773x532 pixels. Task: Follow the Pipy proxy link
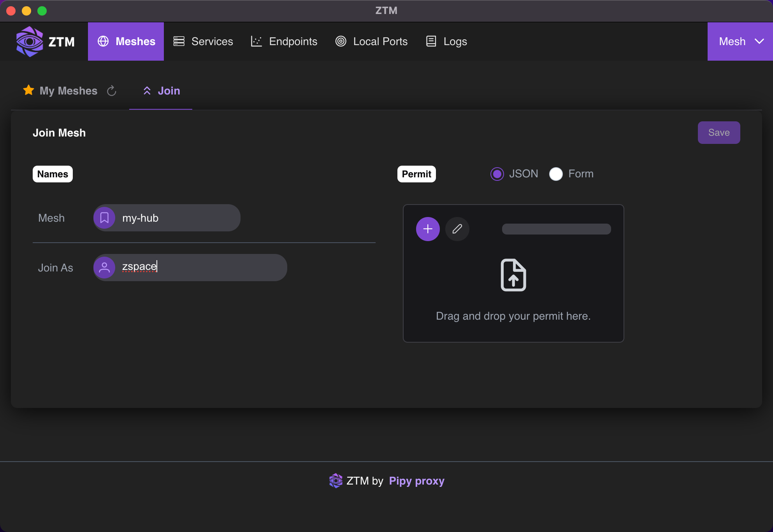[x=416, y=481]
